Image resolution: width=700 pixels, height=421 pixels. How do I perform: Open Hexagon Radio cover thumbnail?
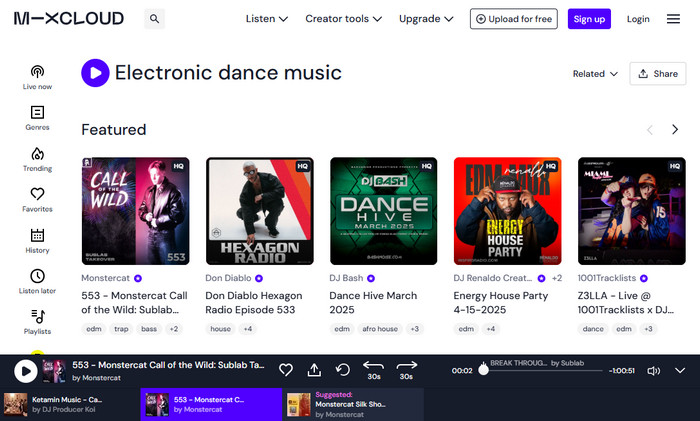coord(260,211)
